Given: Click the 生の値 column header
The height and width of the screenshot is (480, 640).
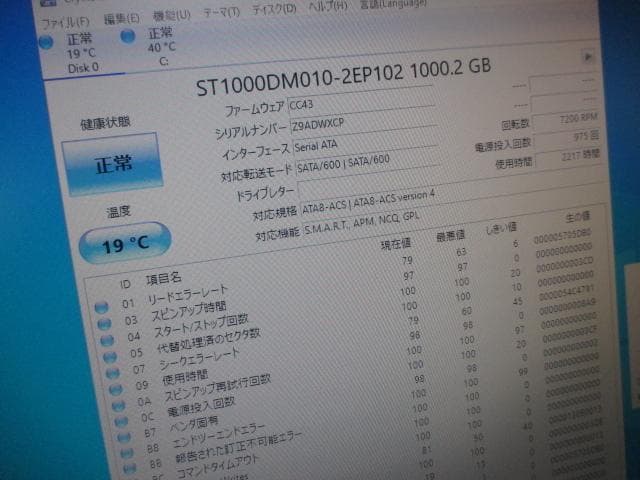Looking at the screenshot, I should (577, 217).
